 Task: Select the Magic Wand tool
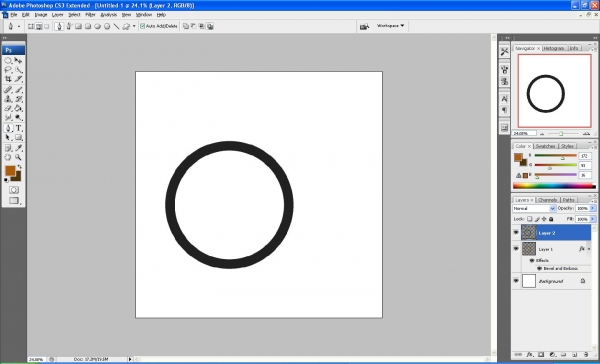coord(18,70)
